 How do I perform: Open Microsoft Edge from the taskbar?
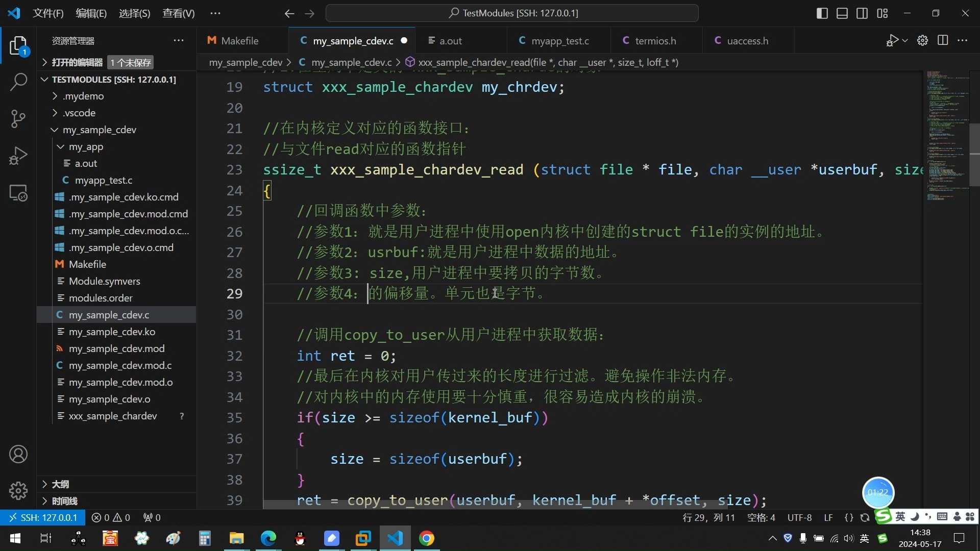click(268, 538)
